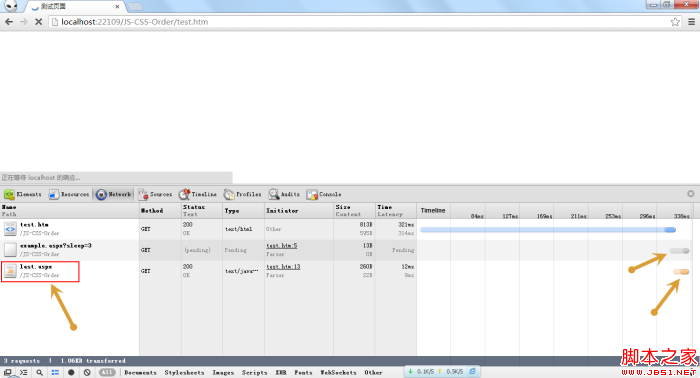Select the last.aspx request row
This screenshot has height=378, width=700.
pyautogui.click(x=208, y=271)
